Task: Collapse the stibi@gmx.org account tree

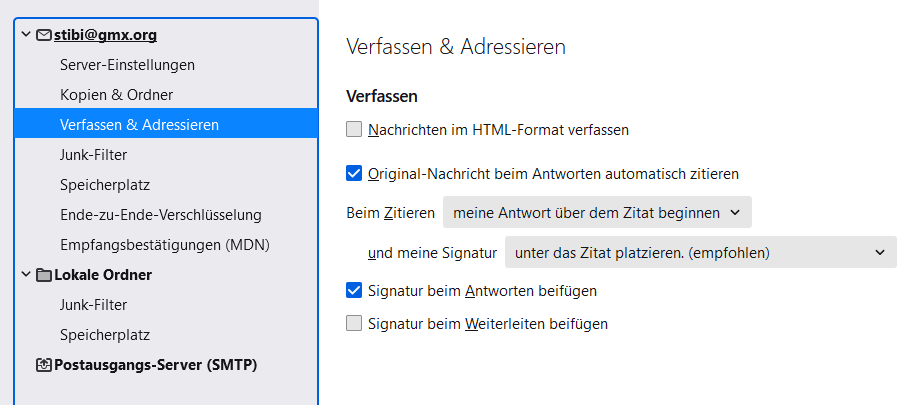Action: coord(26,35)
